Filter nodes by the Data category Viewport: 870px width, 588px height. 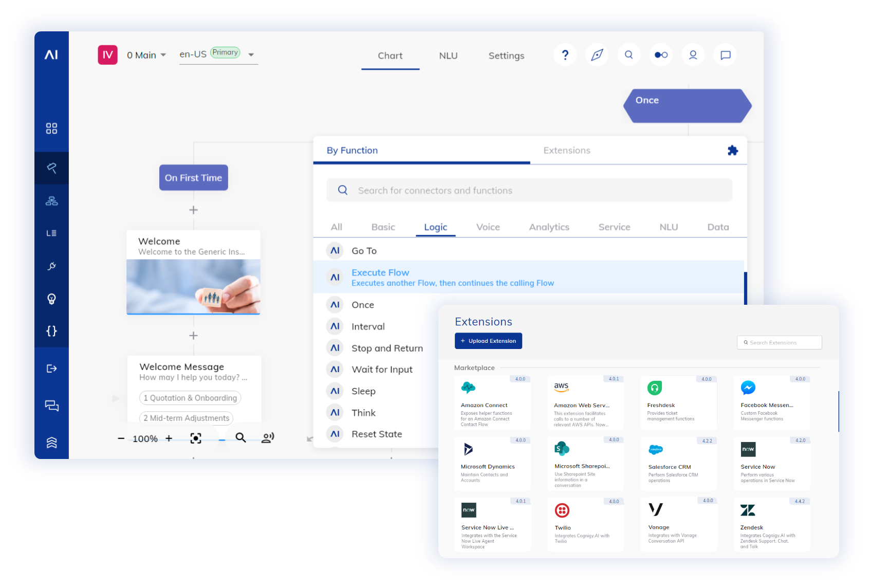718,227
